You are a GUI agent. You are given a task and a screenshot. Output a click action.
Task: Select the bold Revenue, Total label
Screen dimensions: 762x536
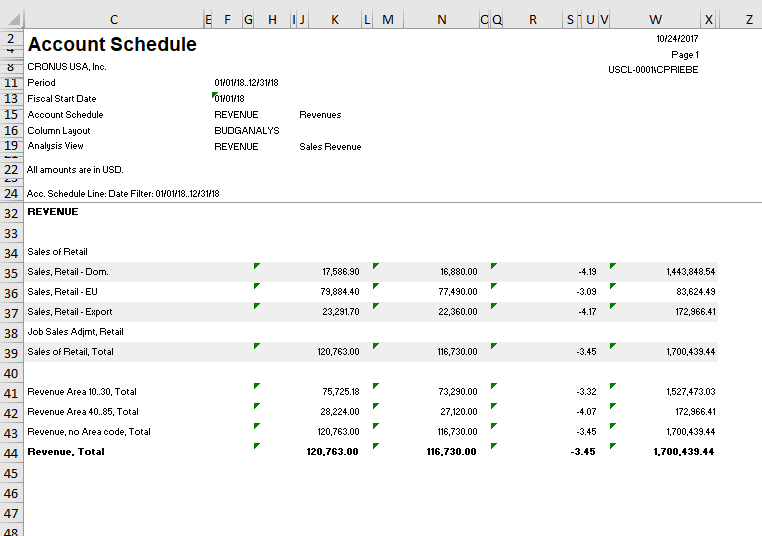[66, 452]
